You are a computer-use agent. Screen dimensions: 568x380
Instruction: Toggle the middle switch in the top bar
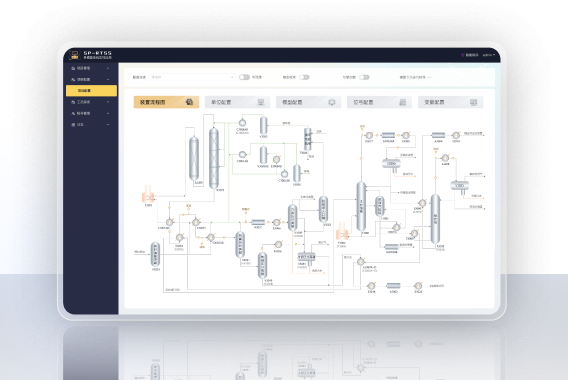click(304, 77)
